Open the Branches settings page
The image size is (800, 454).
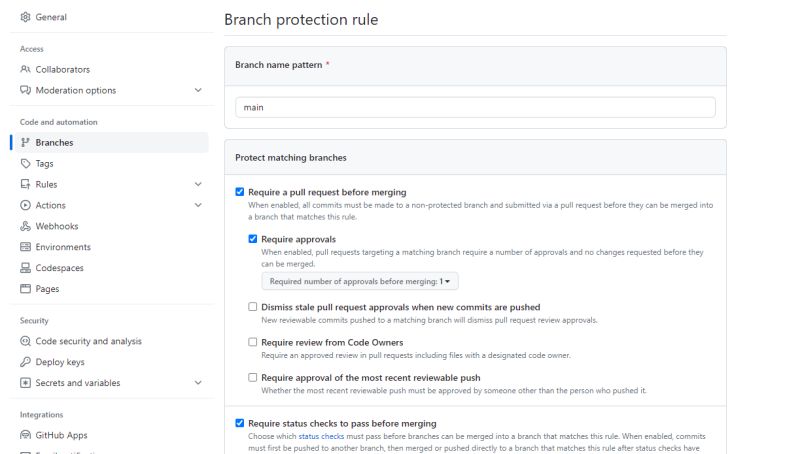(54, 142)
